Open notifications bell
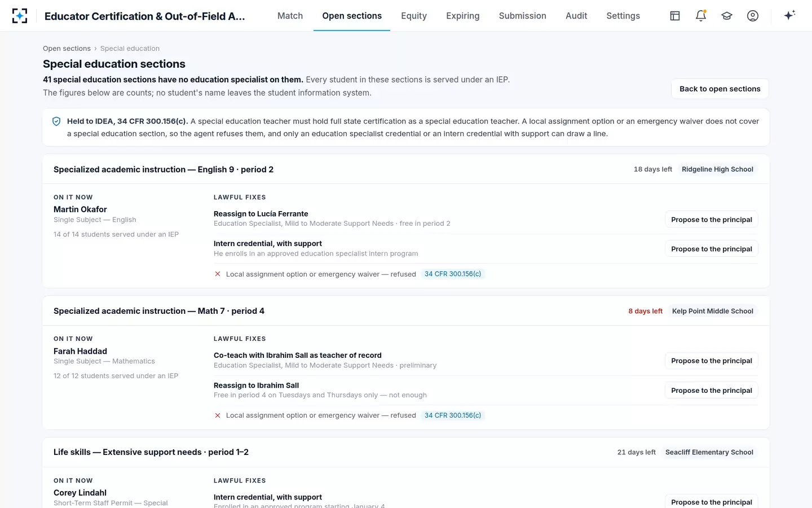812x508 pixels. [701, 16]
